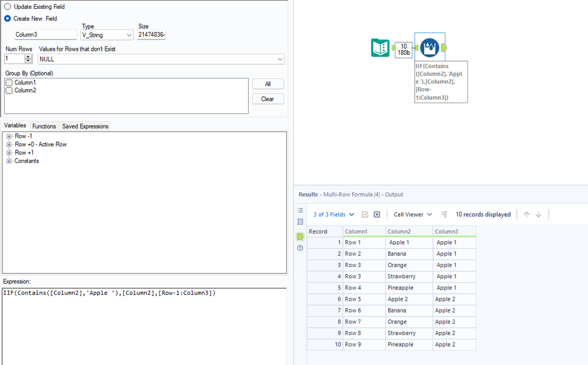Click the next record down arrow
This screenshot has width=588, height=365.
point(539,215)
